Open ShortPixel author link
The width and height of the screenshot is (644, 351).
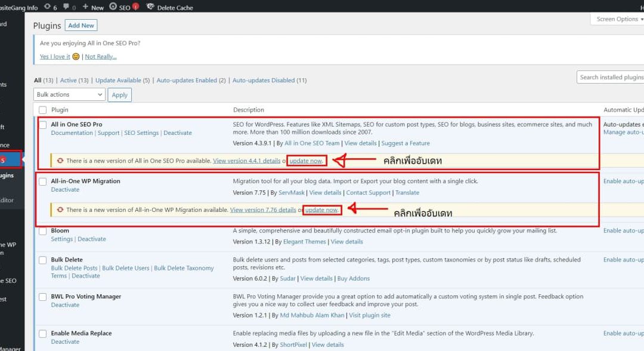(293, 345)
